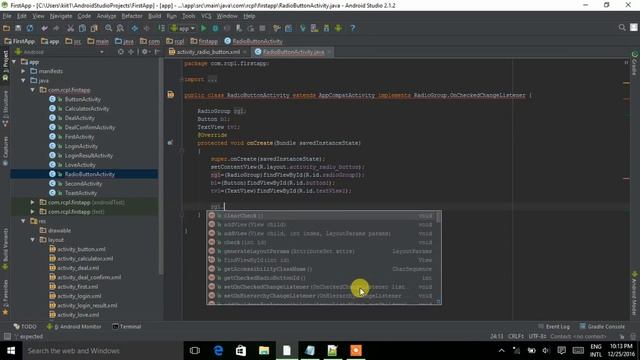
Task: Run the app with the green play icon
Action: 203,28
